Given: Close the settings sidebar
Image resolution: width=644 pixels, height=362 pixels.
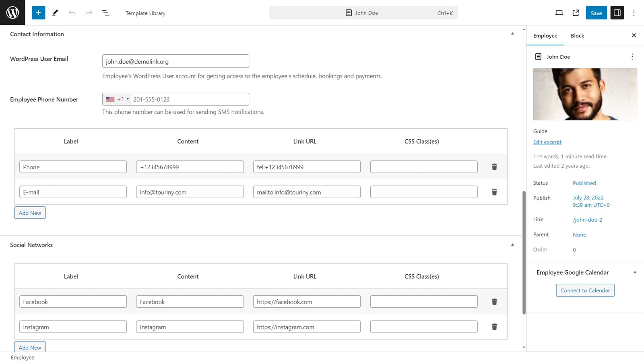Looking at the screenshot, I should (634, 35).
